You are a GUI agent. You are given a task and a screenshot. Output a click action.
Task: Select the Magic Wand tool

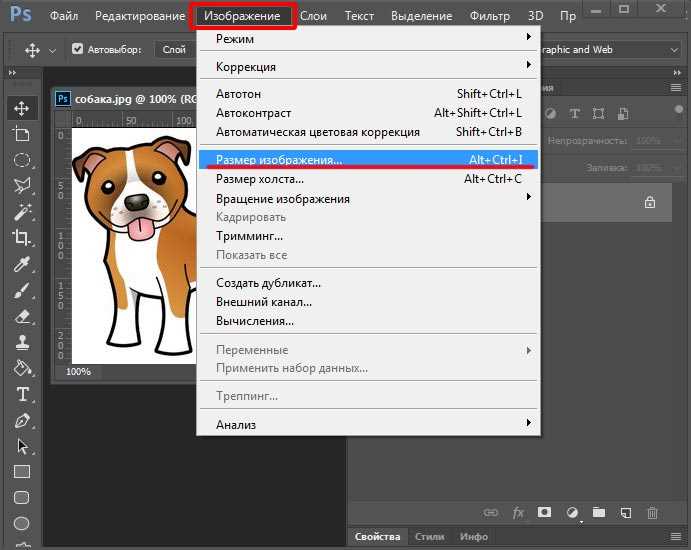tap(22, 212)
